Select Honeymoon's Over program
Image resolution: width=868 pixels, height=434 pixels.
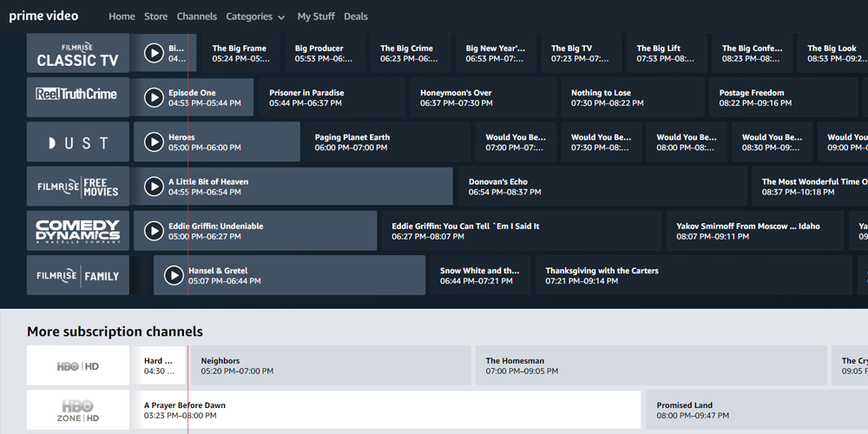(x=483, y=97)
